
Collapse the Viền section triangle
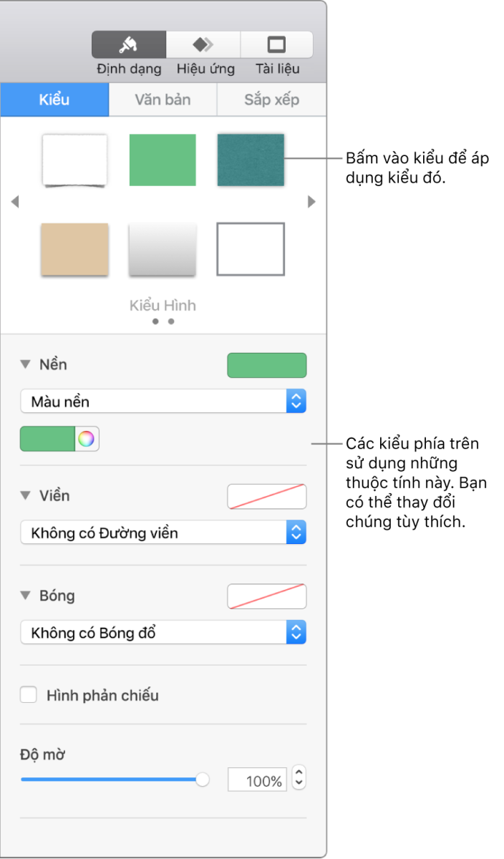coord(26,495)
